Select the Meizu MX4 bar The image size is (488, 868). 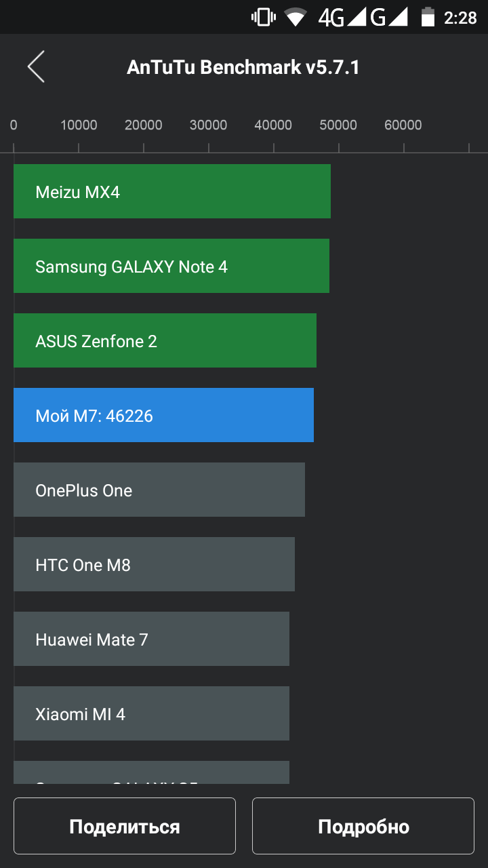click(172, 191)
